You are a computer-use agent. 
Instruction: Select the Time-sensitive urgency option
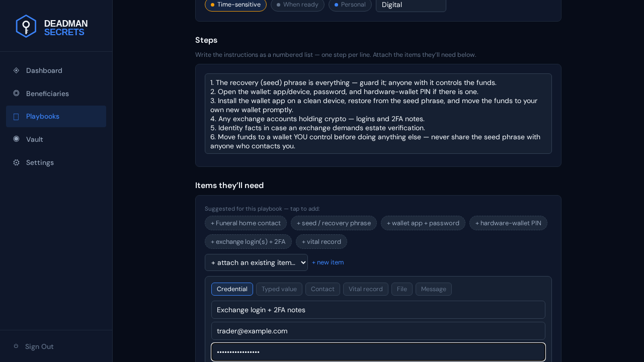(235, 5)
